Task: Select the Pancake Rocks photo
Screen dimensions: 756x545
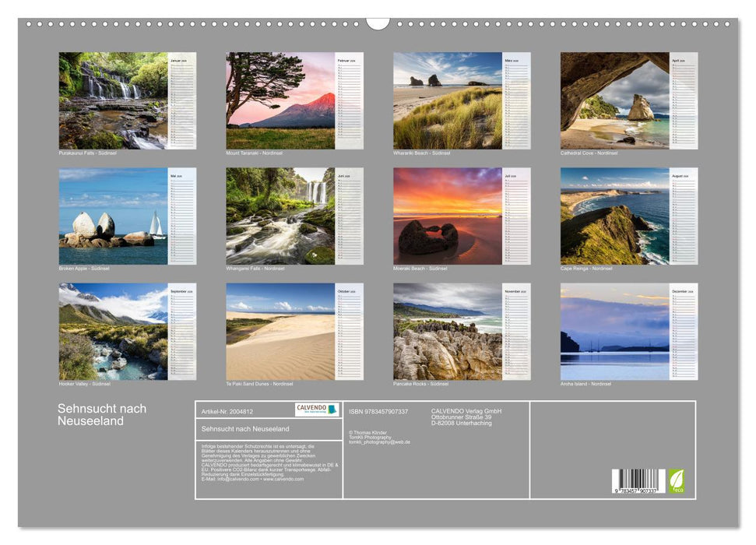Action: pyautogui.click(x=448, y=332)
